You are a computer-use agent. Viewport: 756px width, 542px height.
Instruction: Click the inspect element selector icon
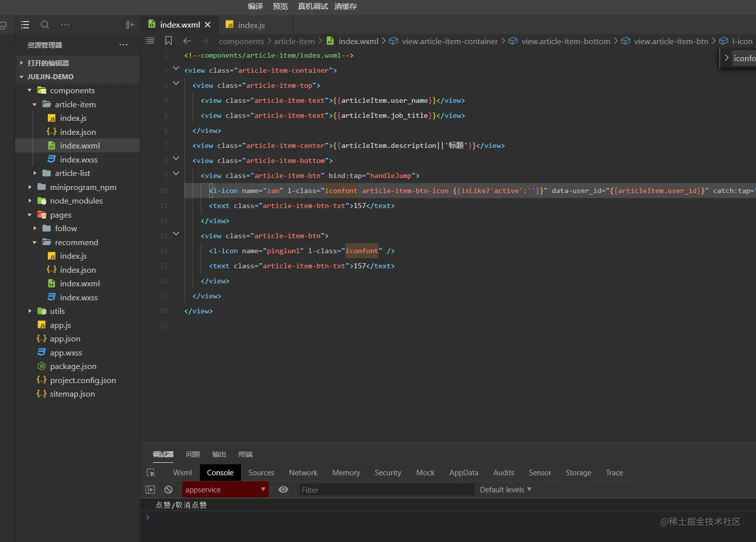151,472
